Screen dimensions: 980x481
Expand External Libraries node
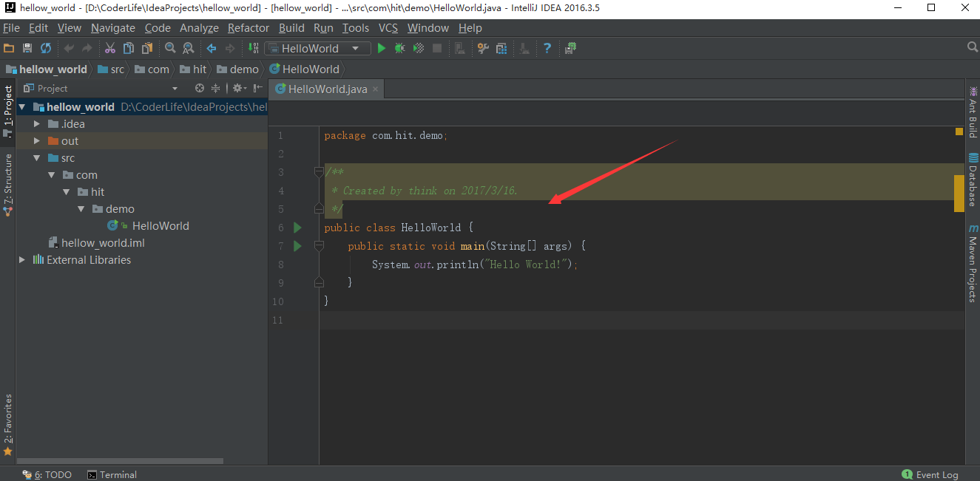(x=22, y=260)
